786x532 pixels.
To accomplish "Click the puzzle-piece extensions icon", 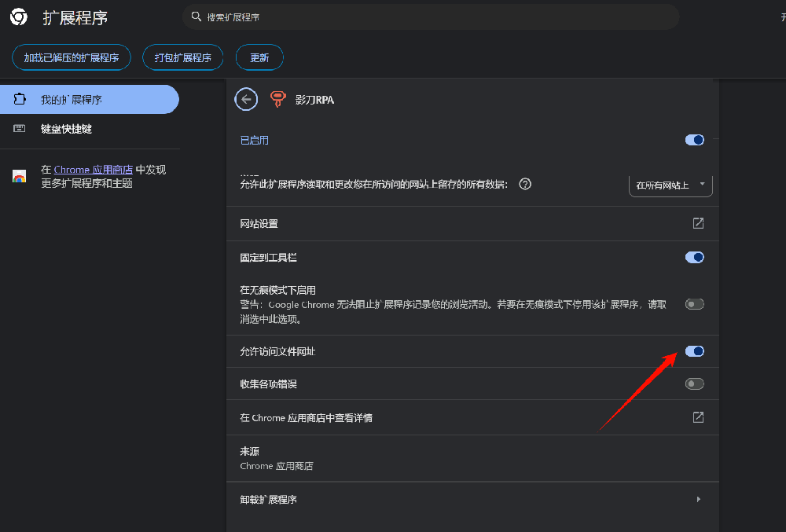I will (x=20, y=99).
